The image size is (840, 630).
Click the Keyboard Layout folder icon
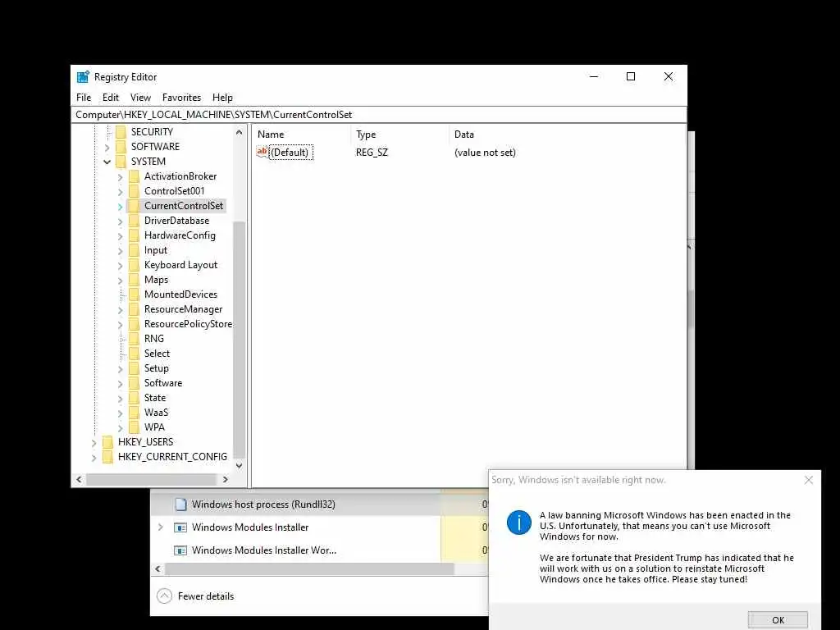[x=134, y=265]
